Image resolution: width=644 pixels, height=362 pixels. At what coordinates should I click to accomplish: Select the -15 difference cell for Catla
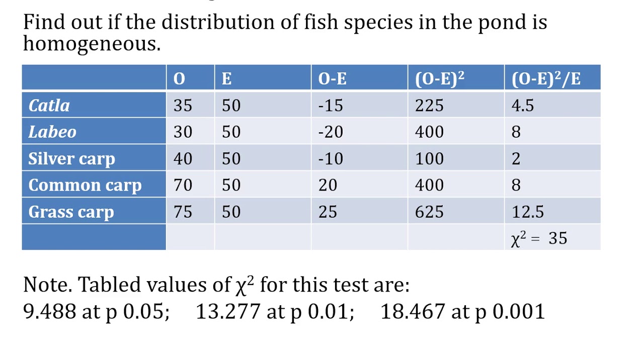(x=331, y=106)
